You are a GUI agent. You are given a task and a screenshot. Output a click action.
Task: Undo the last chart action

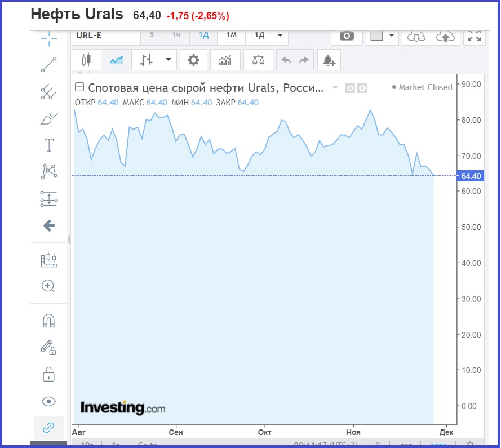point(286,60)
